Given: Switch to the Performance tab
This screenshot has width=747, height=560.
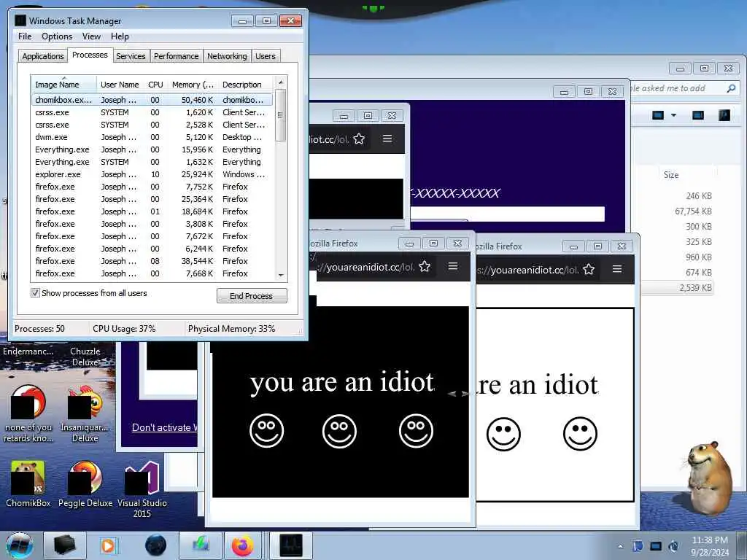Looking at the screenshot, I should coord(177,56).
